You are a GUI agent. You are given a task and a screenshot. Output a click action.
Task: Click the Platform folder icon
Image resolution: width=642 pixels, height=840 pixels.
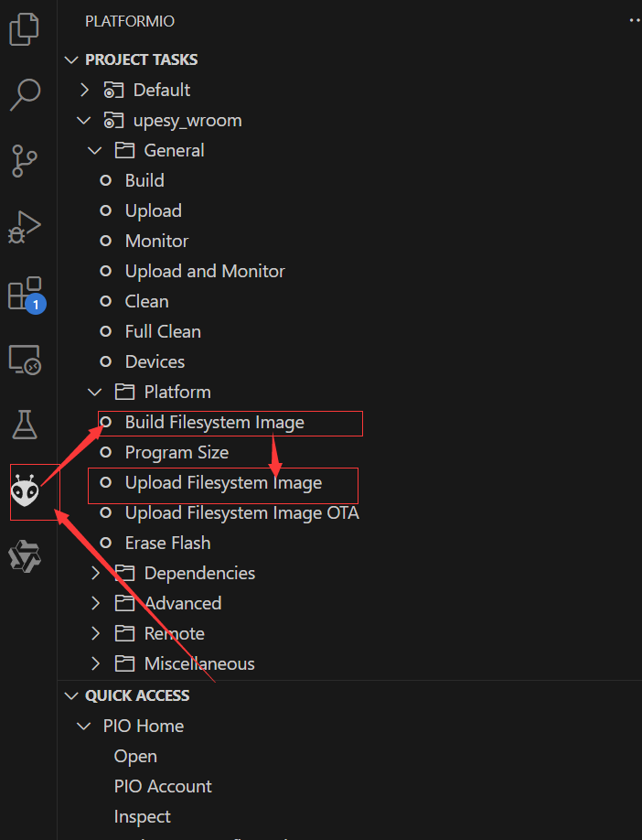[x=124, y=393]
